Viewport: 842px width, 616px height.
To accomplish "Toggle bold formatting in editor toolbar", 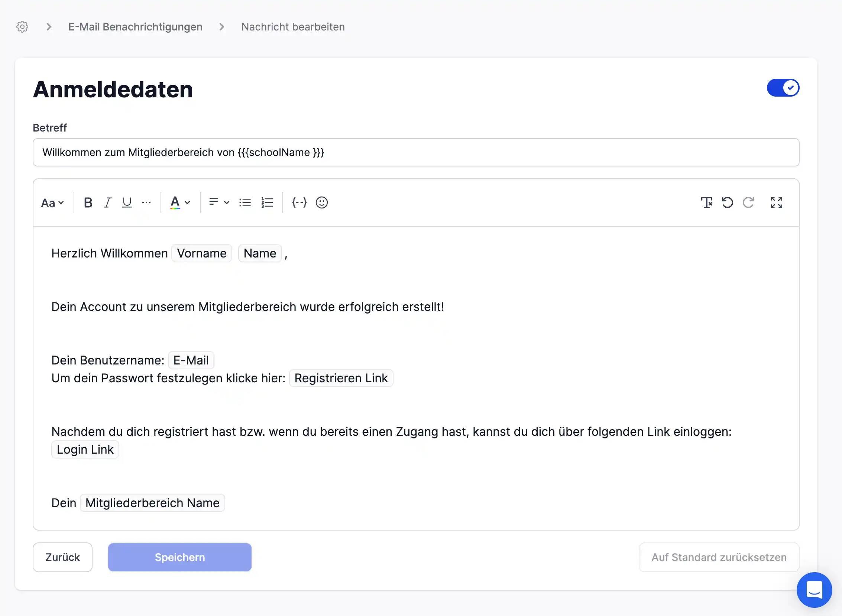I will (x=88, y=202).
